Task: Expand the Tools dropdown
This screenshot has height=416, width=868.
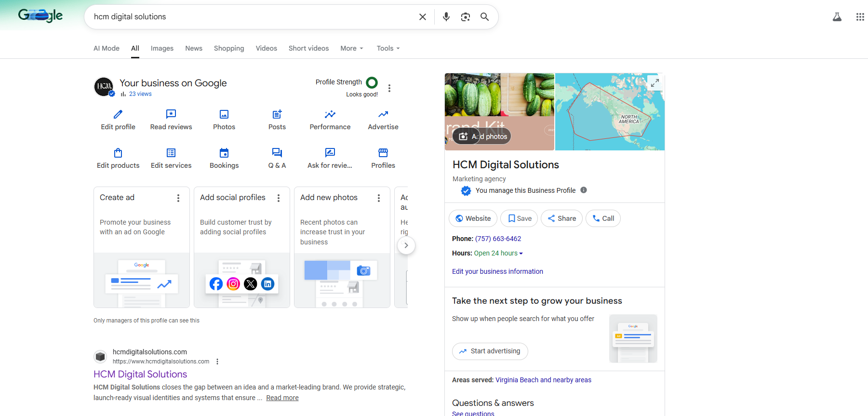Action: (x=388, y=48)
